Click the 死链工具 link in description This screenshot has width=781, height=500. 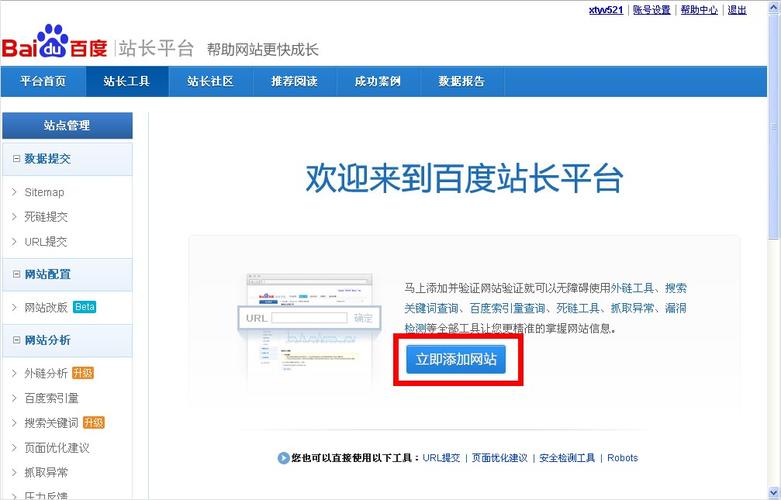tap(578, 308)
